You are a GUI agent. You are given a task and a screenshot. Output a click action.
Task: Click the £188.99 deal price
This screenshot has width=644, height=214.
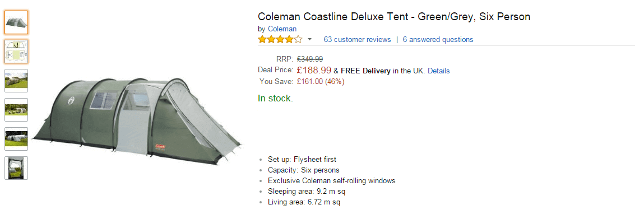pos(314,71)
